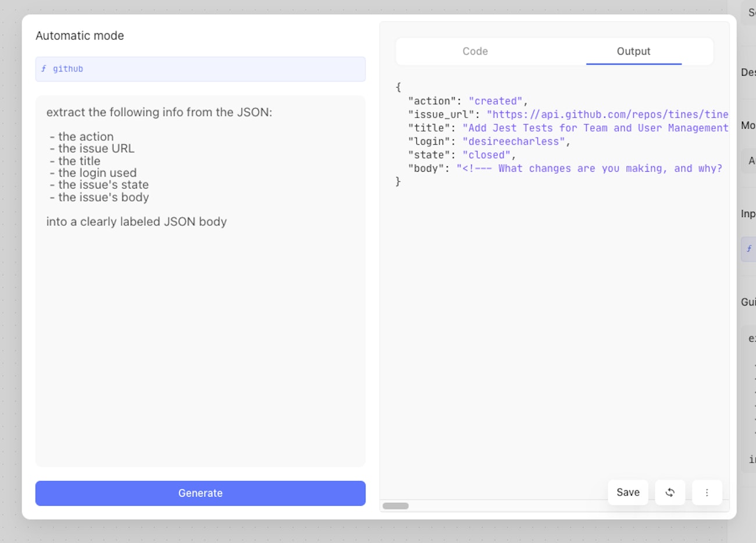The width and height of the screenshot is (756, 543).
Task: Click the "Add Jest Tests" title value
Action: pyautogui.click(x=595, y=128)
